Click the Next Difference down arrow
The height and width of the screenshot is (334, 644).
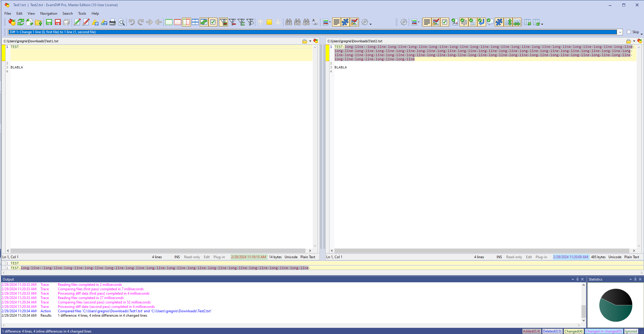[x=278, y=22]
